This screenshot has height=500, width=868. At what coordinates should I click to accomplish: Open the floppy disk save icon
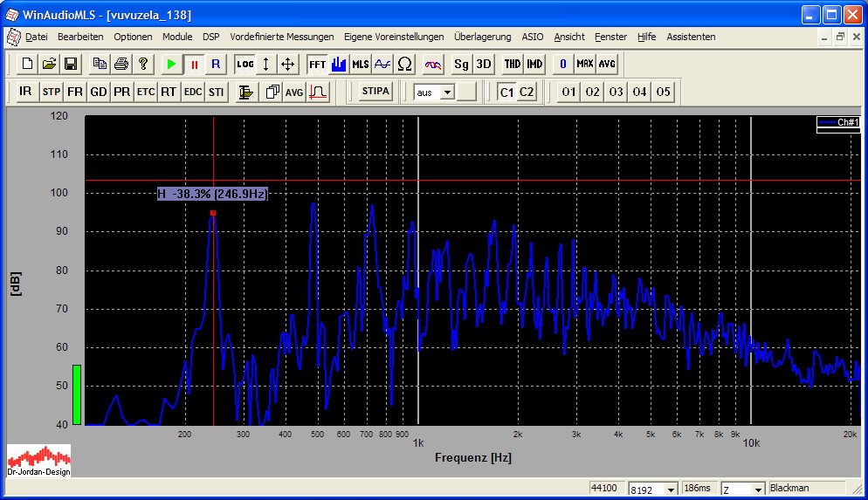click(72, 65)
